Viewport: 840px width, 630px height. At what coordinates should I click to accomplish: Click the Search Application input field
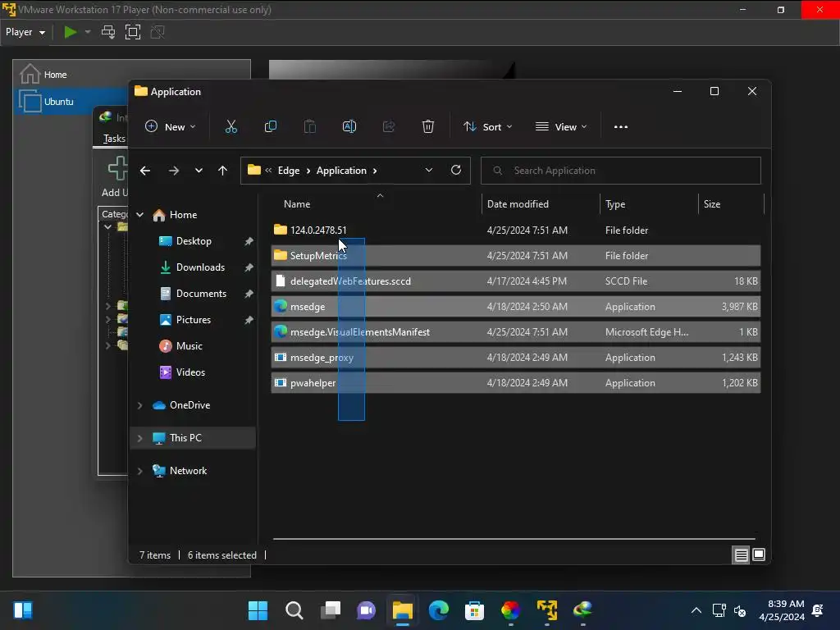tap(620, 171)
